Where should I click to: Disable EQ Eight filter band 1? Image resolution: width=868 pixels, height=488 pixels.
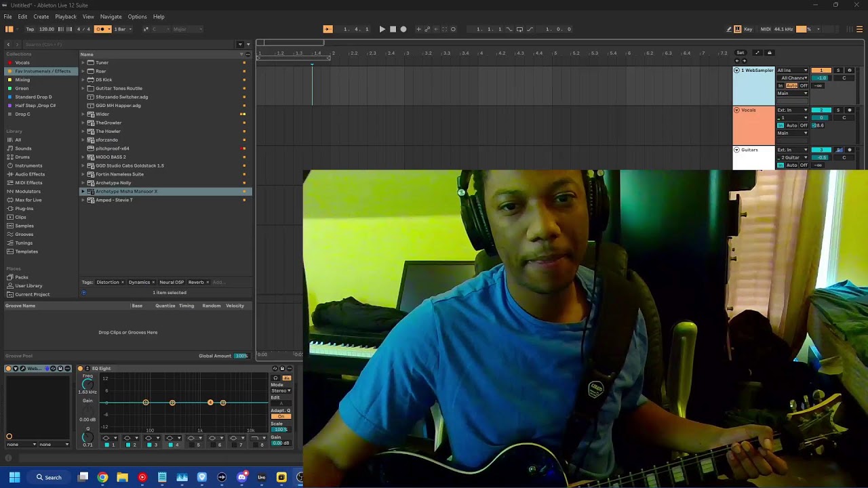(106, 445)
